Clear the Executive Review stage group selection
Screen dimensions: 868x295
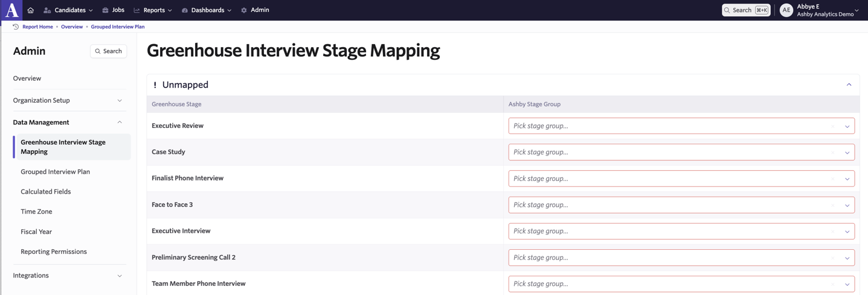(x=833, y=126)
